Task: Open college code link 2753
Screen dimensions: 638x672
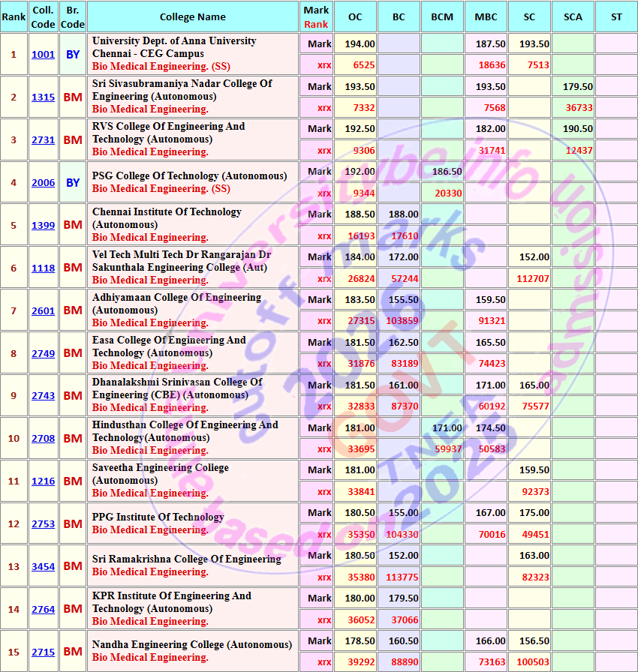Action: click(x=43, y=523)
